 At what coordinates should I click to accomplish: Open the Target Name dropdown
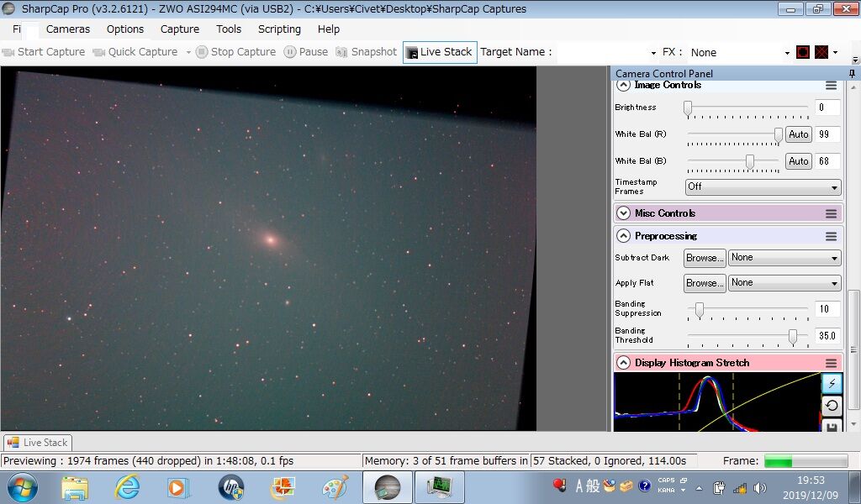click(x=653, y=53)
